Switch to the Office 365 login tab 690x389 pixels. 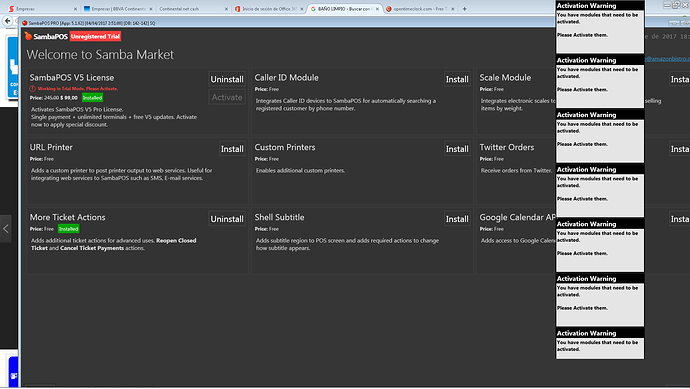coord(268,9)
